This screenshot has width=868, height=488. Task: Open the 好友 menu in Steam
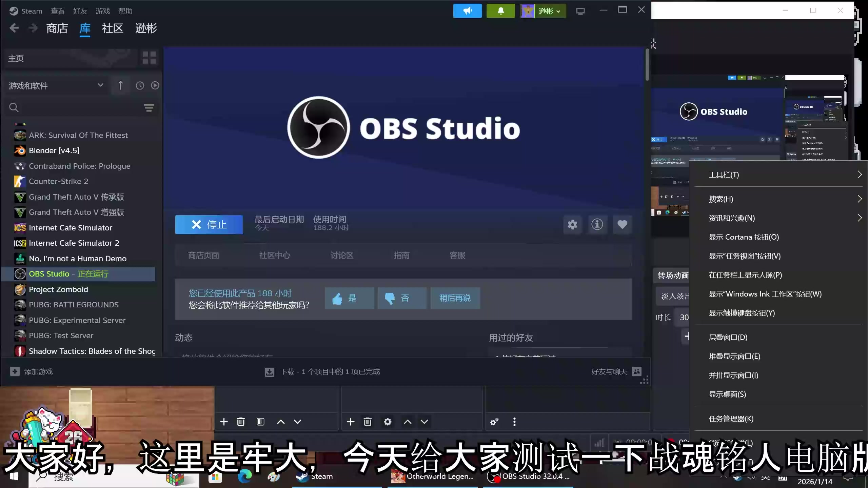click(80, 11)
